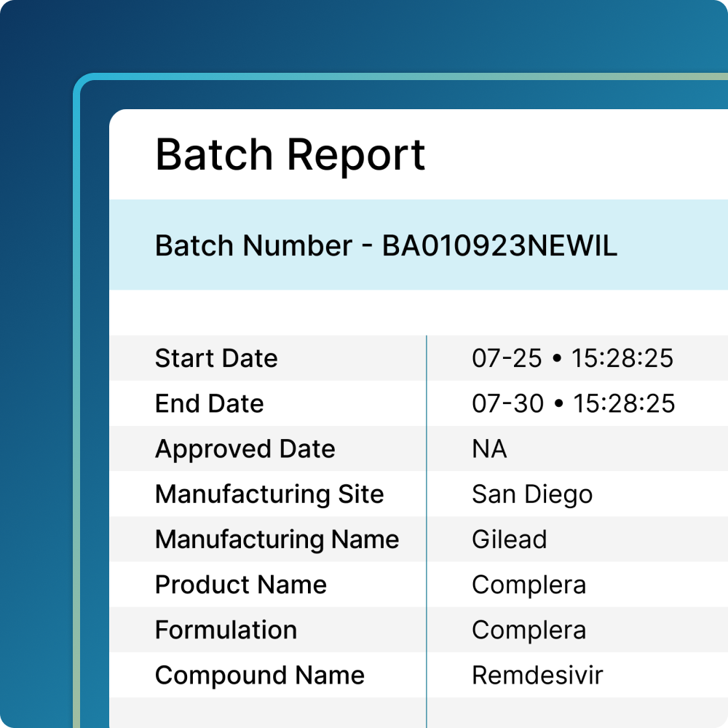This screenshot has width=728, height=728.
Task: Select the batch number BA010923NEWIL text
Action: tap(499, 246)
